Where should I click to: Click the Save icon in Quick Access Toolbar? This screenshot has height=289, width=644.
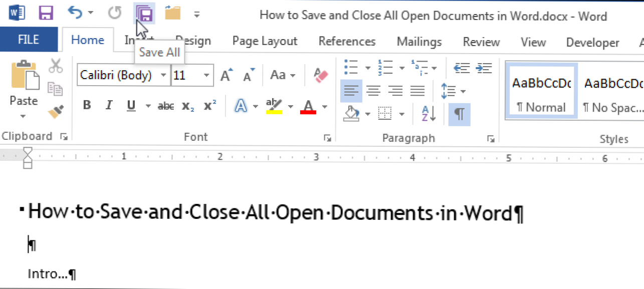point(46,13)
